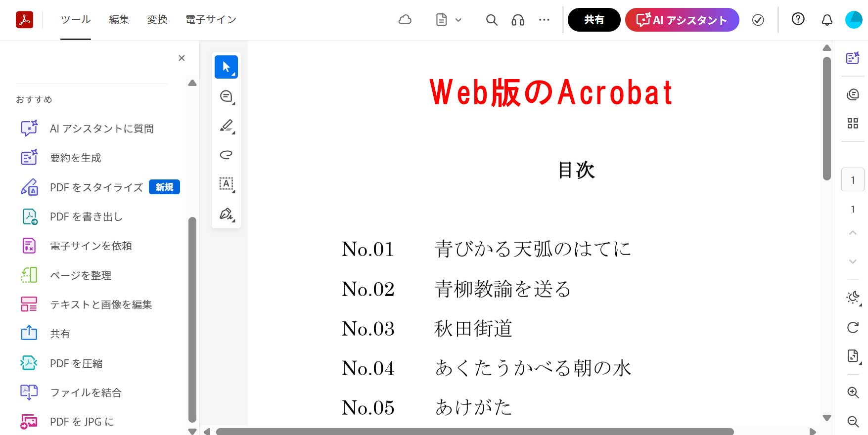This screenshot has height=435, width=868.
Task: Click the horizontal scrollbar thumb
Action: coord(475,432)
